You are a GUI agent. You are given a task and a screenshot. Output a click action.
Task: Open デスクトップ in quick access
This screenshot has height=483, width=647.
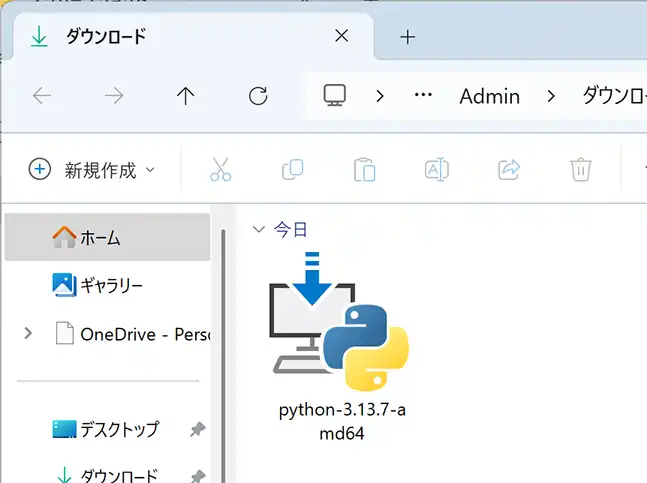point(106,429)
